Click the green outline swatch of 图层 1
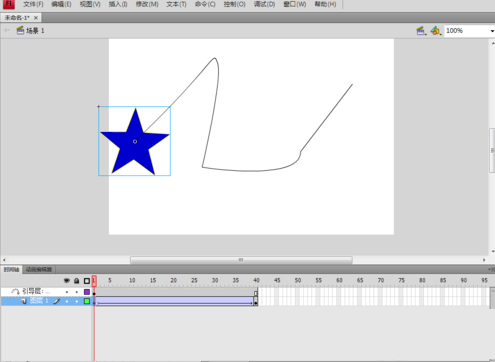This screenshot has width=495, height=362. coord(87,301)
